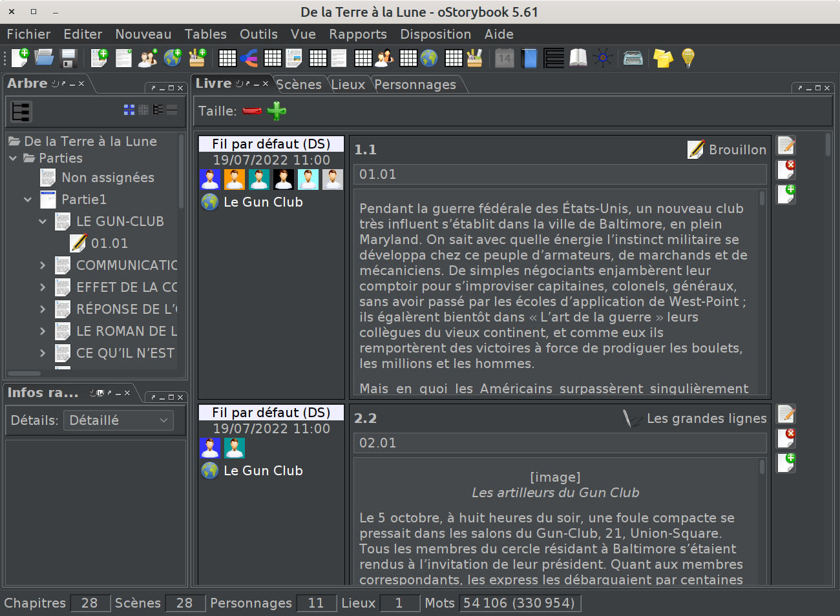Click the 01.01 title field of scene 1.1

pos(560,174)
